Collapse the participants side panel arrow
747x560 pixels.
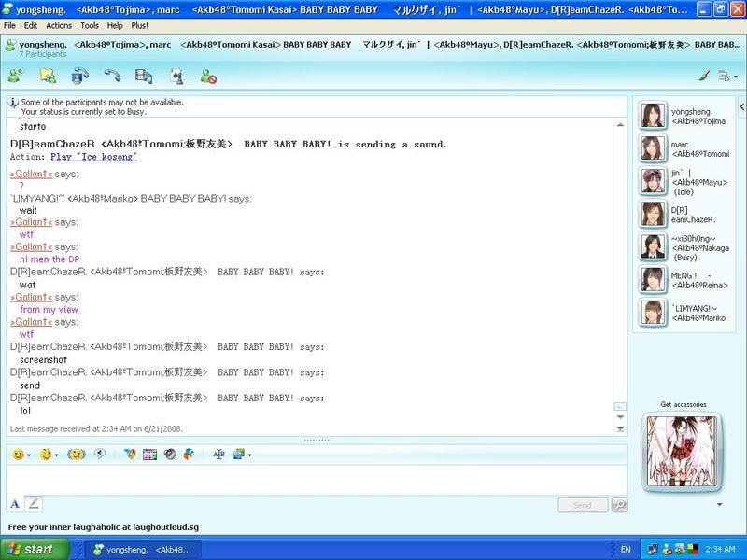(x=718, y=504)
